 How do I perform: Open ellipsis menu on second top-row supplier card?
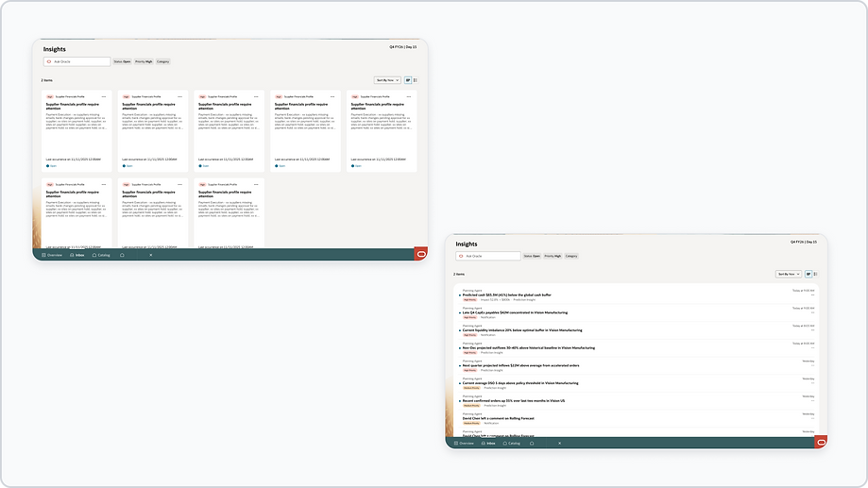click(x=179, y=97)
